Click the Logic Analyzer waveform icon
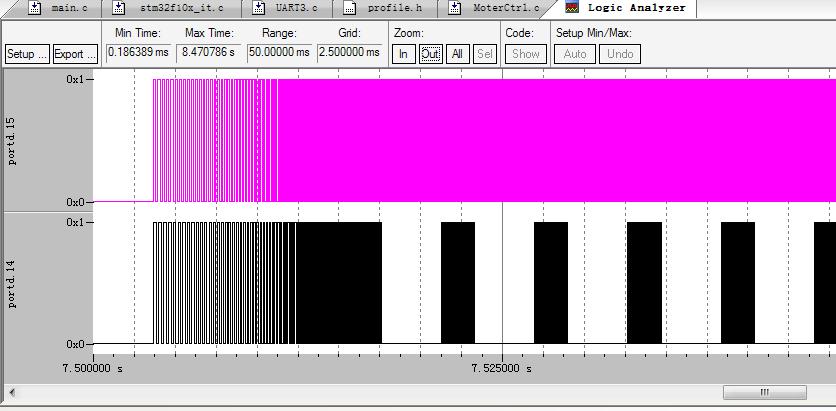This screenshot has height=411, width=836. [572, 7]
